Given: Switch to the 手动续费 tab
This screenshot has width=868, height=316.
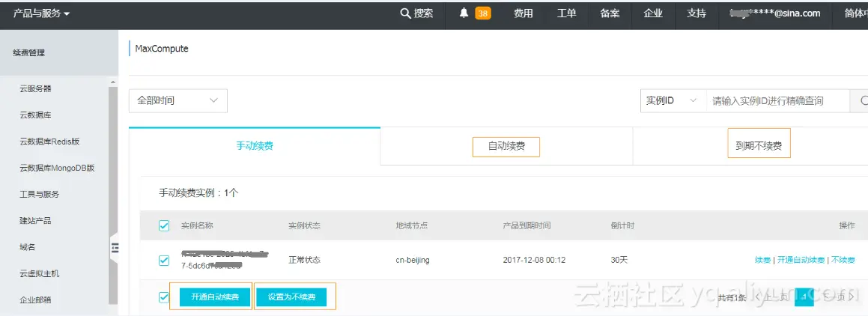Looking at the screenshot, I should coord(255,146).
